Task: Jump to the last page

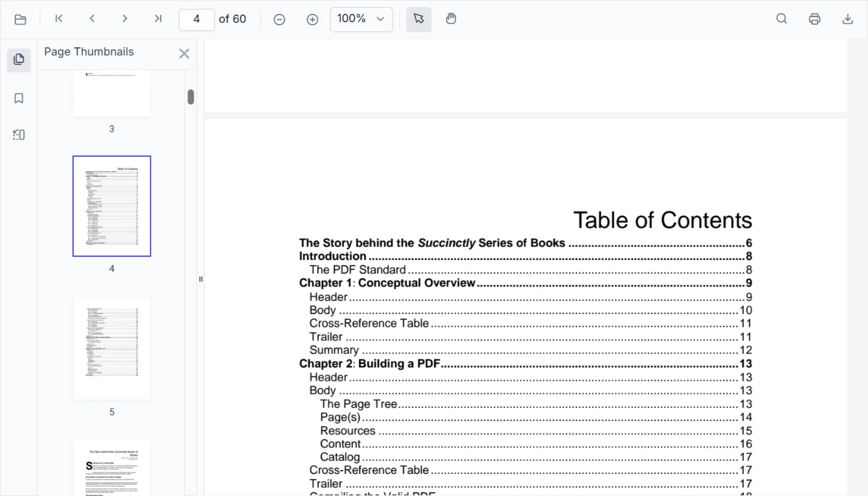Action: coord(158,19)
